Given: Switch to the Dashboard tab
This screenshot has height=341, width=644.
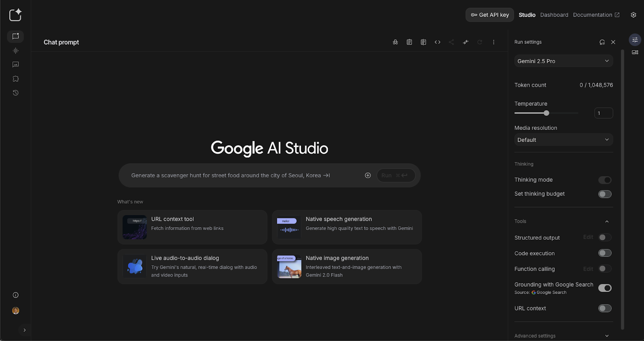Looking at the screenshot, I should tap(554, 15).
